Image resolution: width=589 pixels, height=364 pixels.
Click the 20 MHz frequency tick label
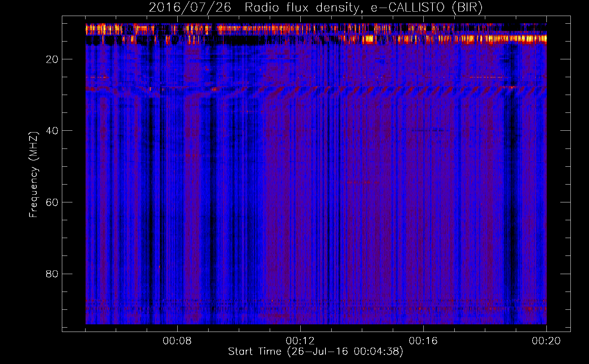(52, 59)
